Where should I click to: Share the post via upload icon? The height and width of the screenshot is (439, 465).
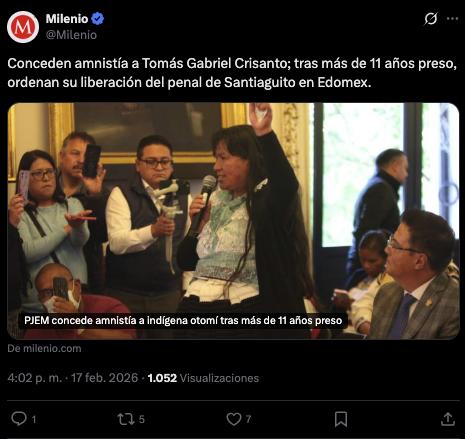pos(448,419)
